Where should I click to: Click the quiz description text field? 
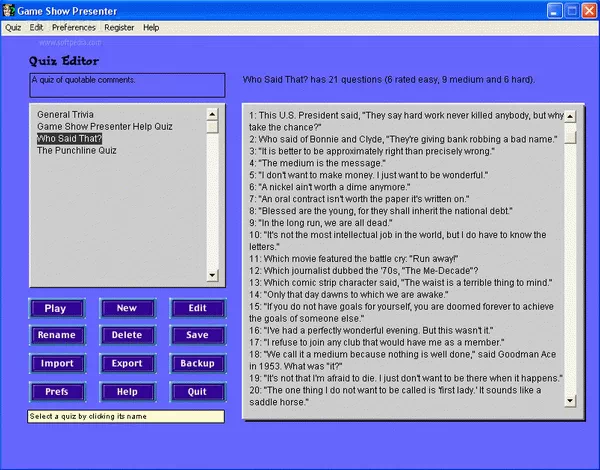pyautogui.click(x=126, y=86)
